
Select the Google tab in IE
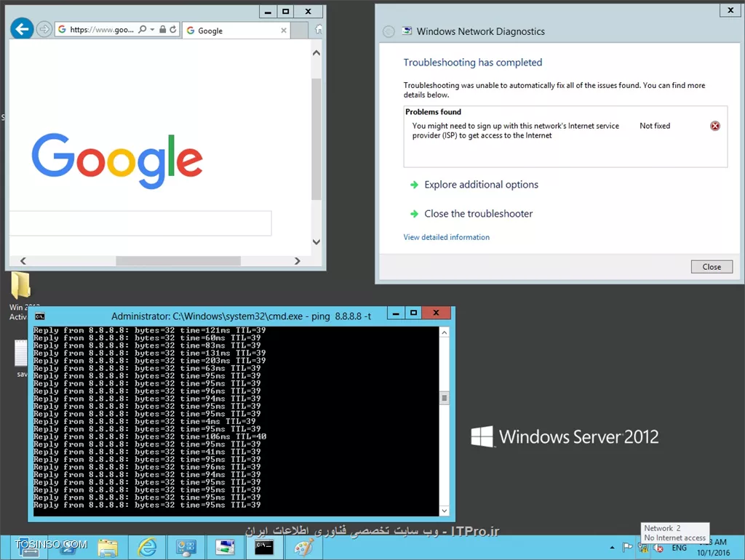pyautogui.click(x=236, y=31)
